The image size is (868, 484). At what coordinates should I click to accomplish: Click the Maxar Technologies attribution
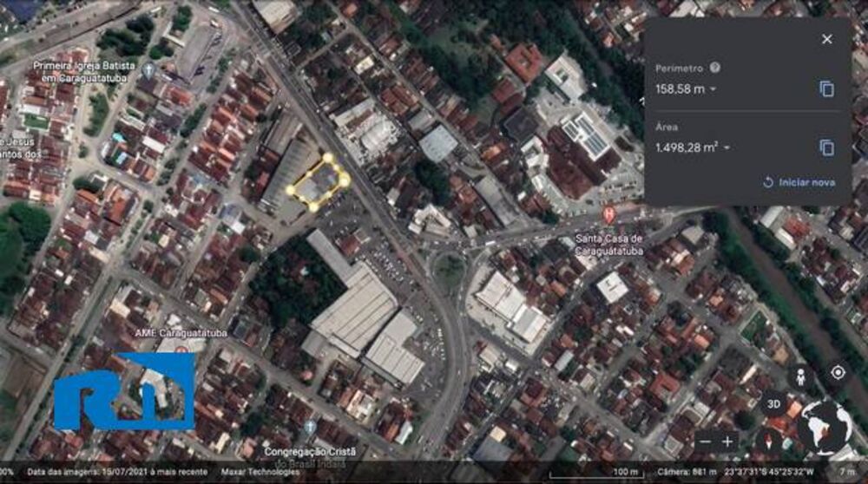(260, 472)
